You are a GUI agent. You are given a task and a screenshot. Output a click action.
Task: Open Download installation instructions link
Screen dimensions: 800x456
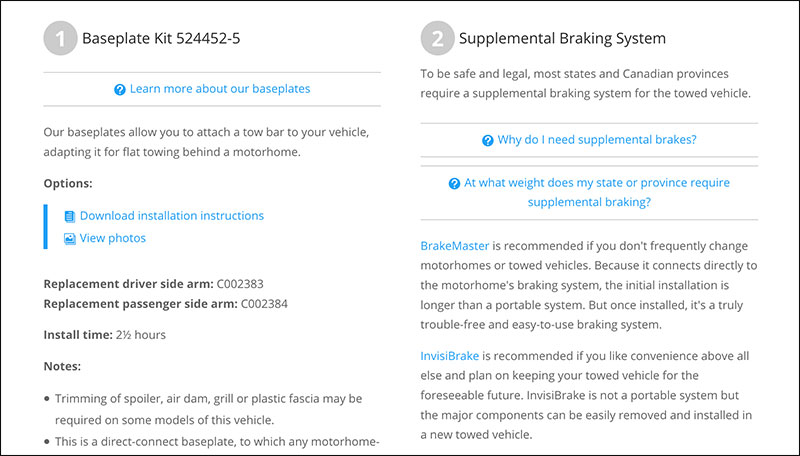coord(172,216)
